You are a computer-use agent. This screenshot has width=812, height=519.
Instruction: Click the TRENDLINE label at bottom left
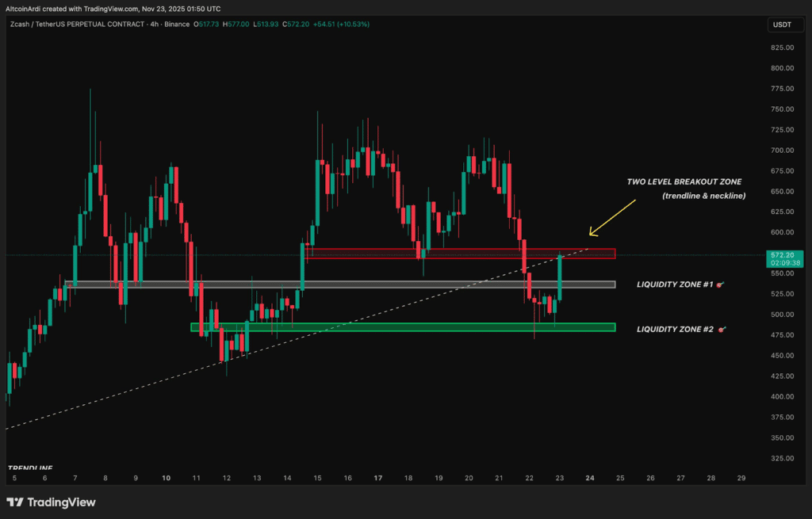[30, 467]
